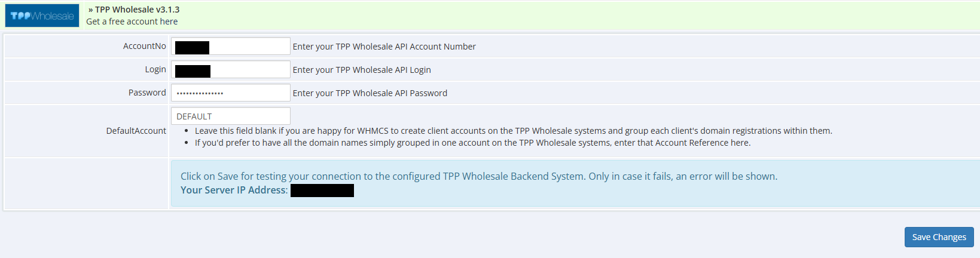The height and width of the screenshot is (258, 980).
Task: Click the 'Enter your TPP Wholesale API Login' hint
Action: tap(362, 70)
